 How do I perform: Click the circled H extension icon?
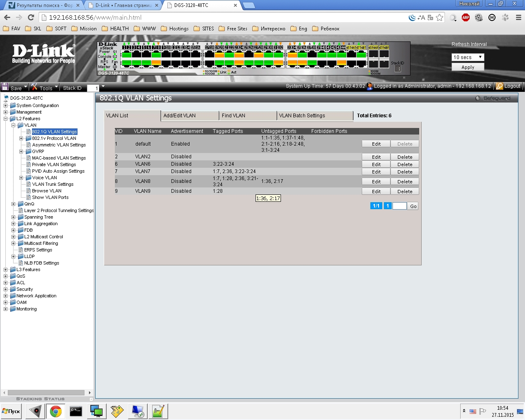click(492, 17)
